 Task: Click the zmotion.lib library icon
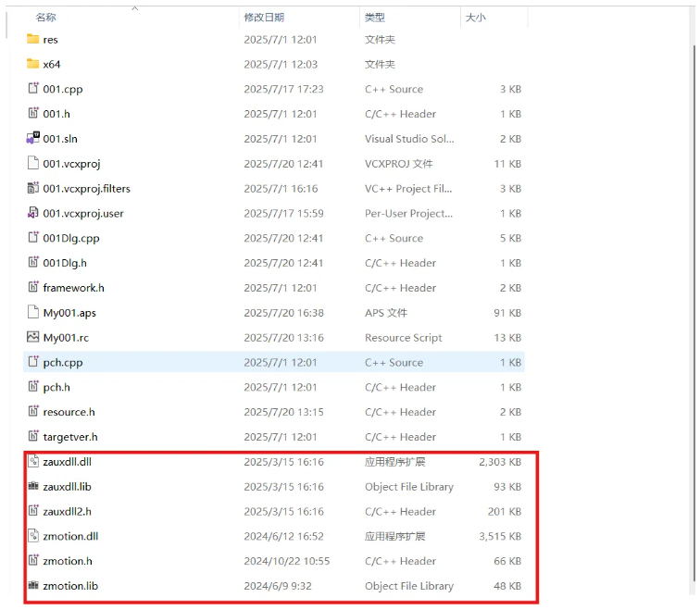click(x=33, y=585)
